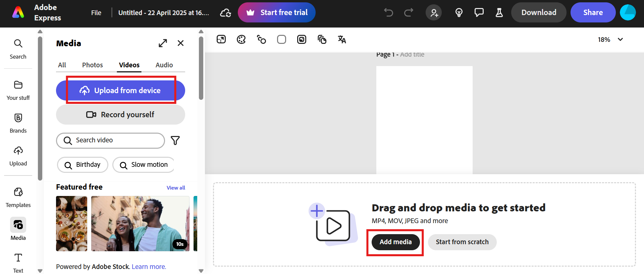Invite collaborators with the add-person icon
The width and height of the screenshot is (644, 274).
pyautogui.click(x=434, y=13)
